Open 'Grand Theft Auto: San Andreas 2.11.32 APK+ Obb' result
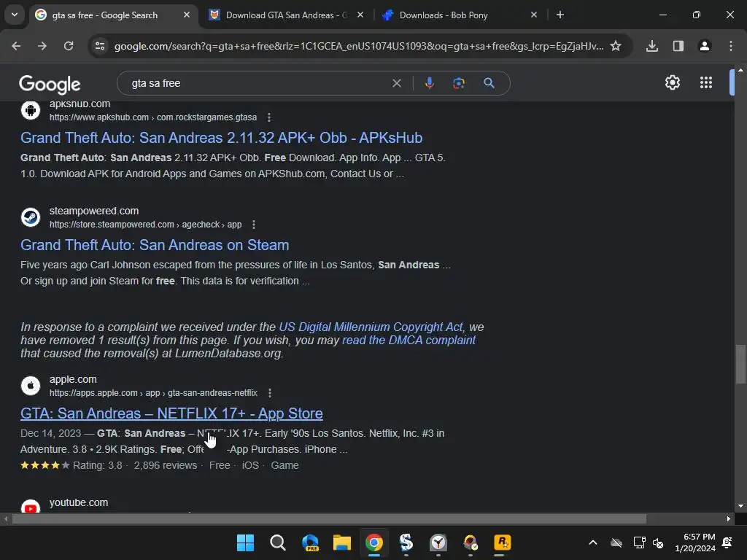747x560 pixels. click(x=222, y=138)
